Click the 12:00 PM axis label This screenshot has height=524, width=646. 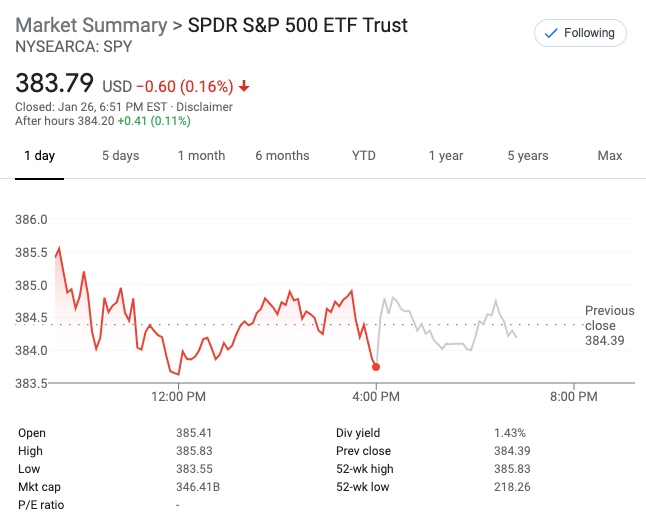179,397
